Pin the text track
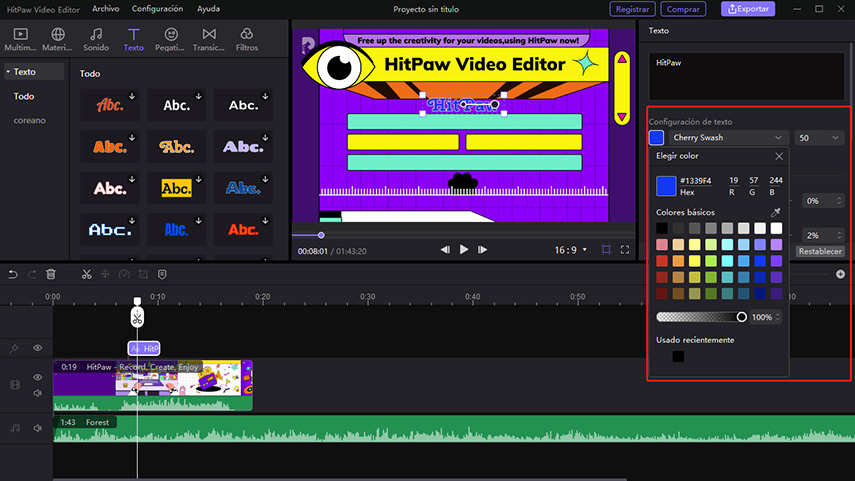This screenshot has height=481, width=855. 14,348
